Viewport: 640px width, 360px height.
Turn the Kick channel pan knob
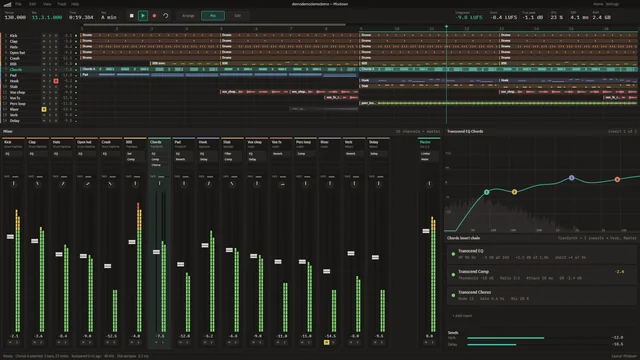(13, 184)
